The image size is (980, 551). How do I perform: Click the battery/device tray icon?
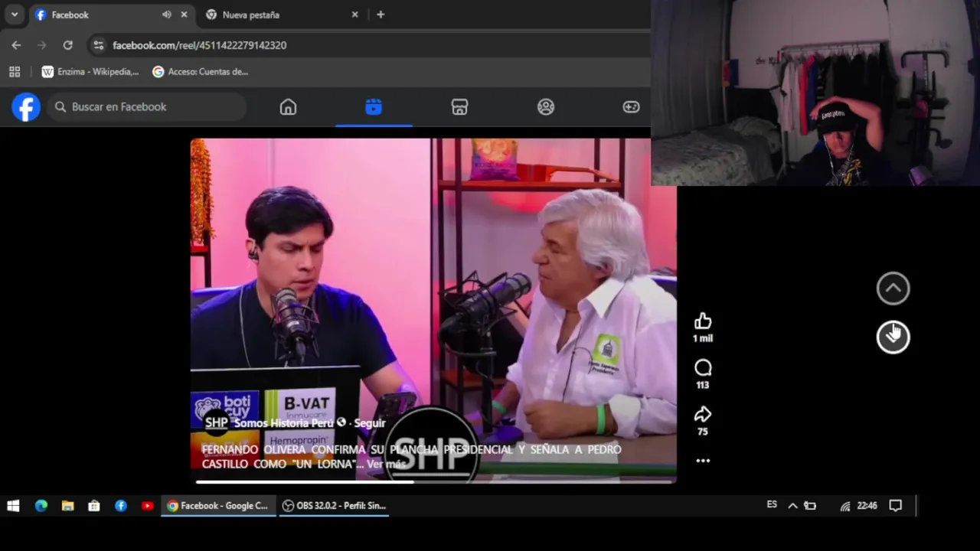pos(810,506)
